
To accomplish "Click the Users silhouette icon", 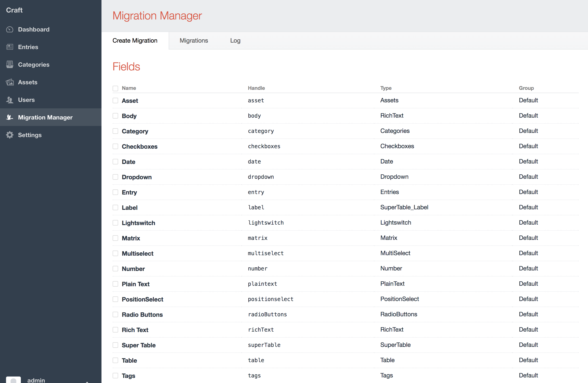I will pyautogui.click(x=10, y=100).
